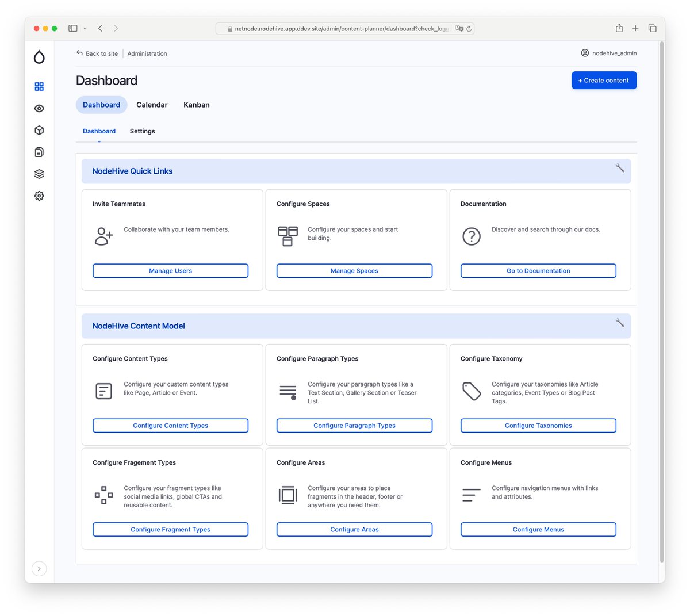Show the Safari tab overview icon
The image size is (690, 616).
click(x=652, y=28)
